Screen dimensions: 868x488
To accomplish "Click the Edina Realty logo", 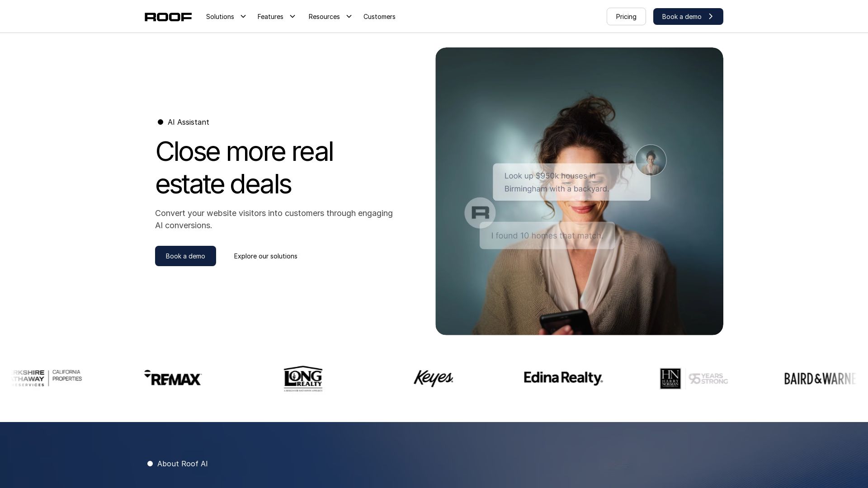I will coord(563,378).
